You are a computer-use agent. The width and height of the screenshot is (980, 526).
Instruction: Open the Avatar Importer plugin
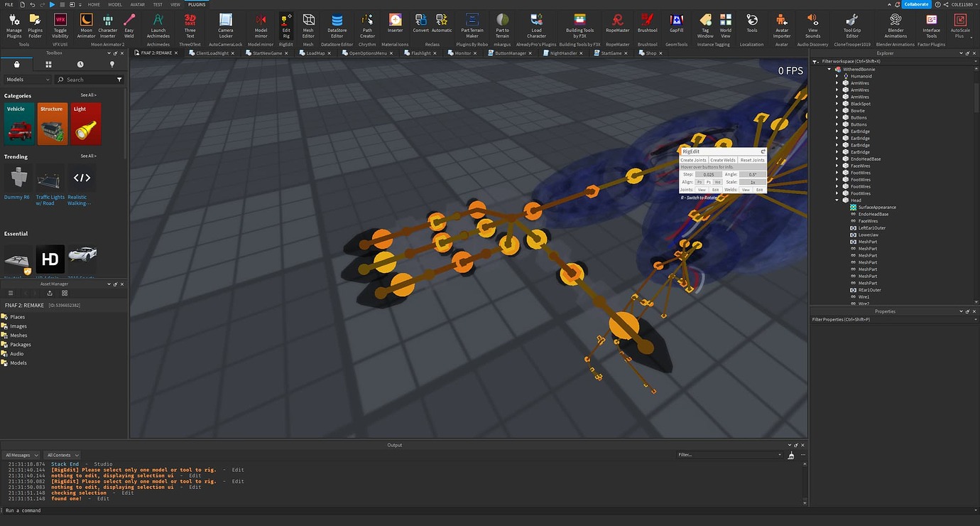781,26
